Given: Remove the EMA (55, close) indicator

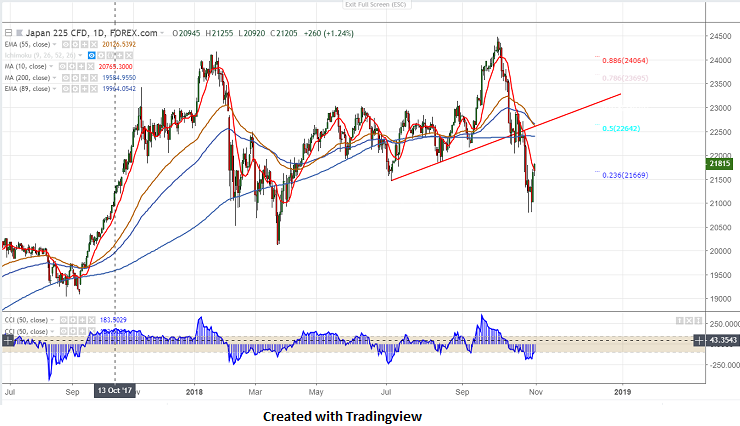Looking at the screenshot, I should tap(93, 44).
